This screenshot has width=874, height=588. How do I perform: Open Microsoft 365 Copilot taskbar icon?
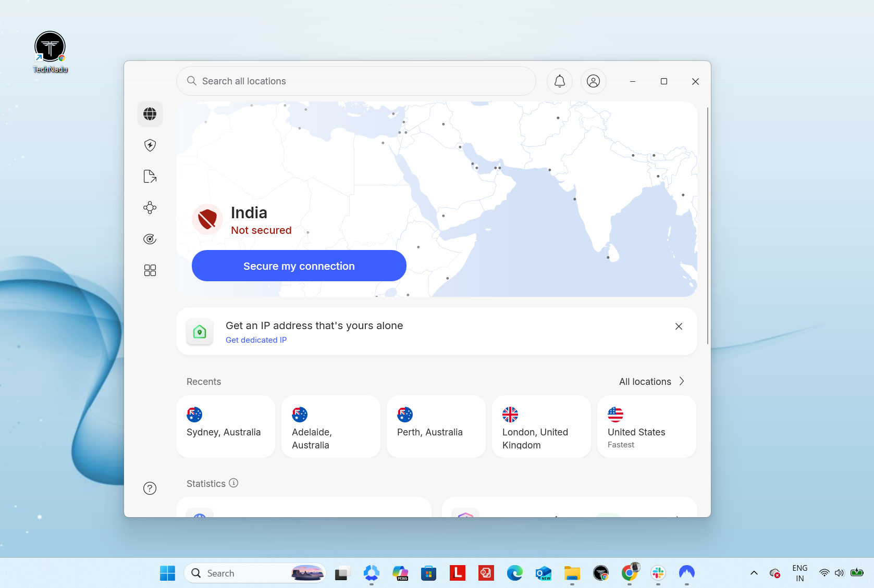[400, 573]
